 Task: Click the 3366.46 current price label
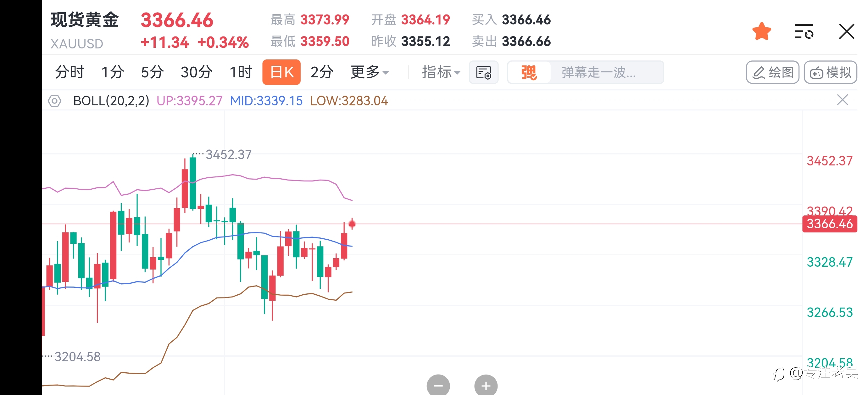click(x=830, y=224)
